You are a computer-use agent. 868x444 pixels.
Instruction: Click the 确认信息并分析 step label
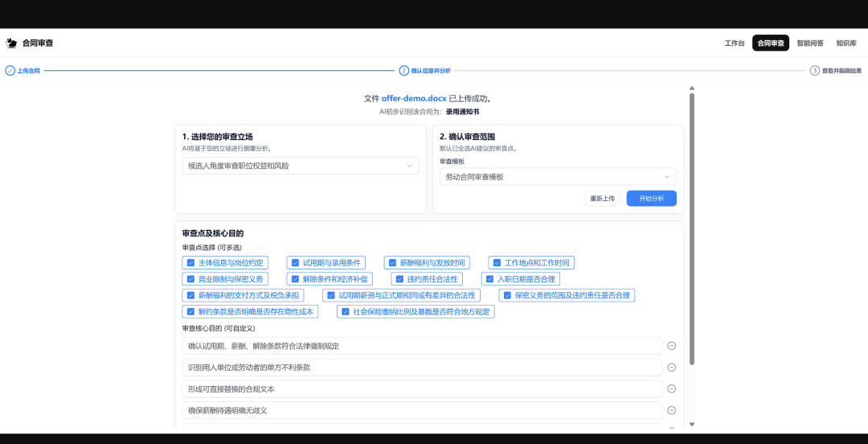[431, 71]
